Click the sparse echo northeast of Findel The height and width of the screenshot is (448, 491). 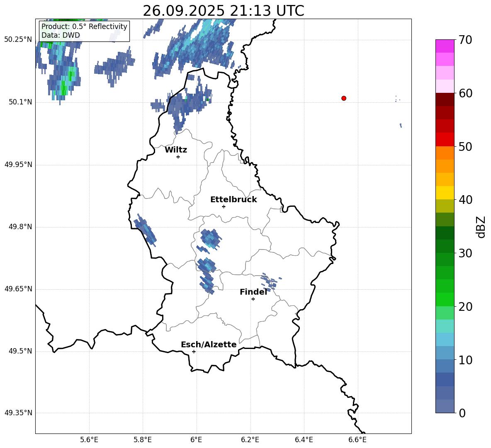click(270, 281)
